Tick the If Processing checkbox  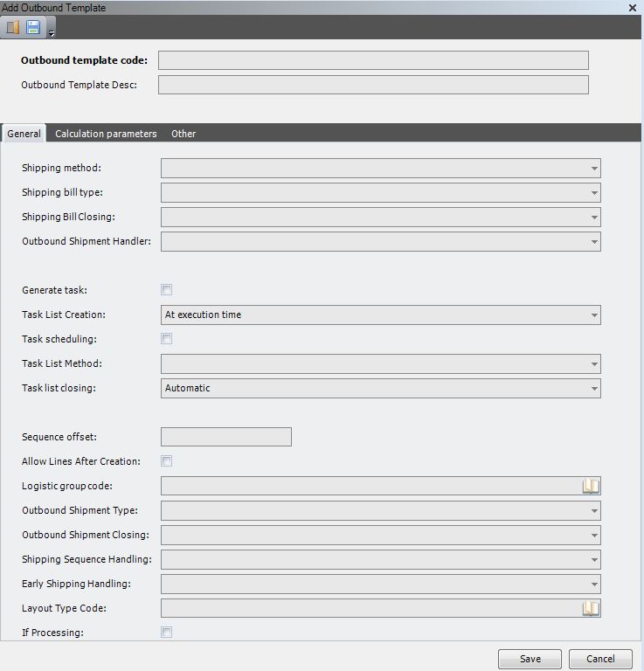tap(166, 633)
